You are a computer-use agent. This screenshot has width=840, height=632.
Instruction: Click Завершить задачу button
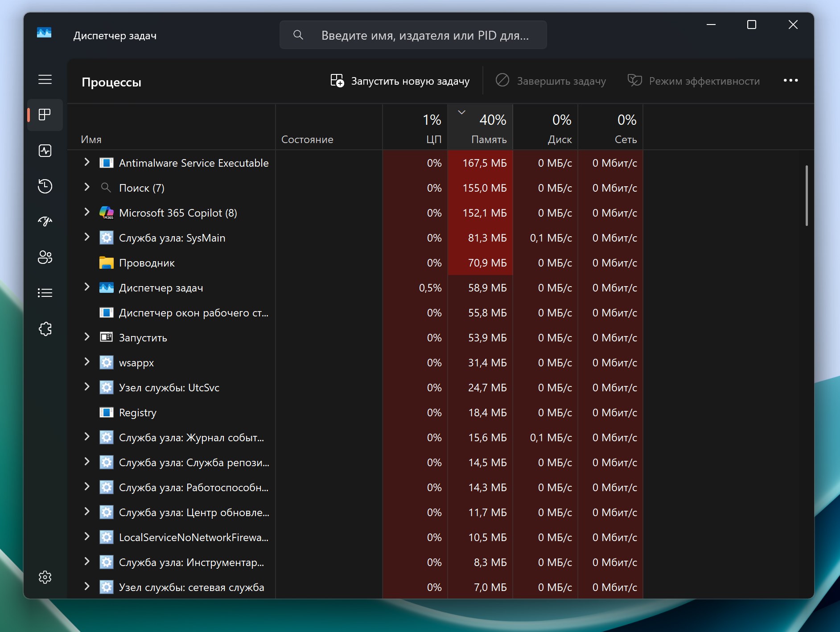coord(551,81)
